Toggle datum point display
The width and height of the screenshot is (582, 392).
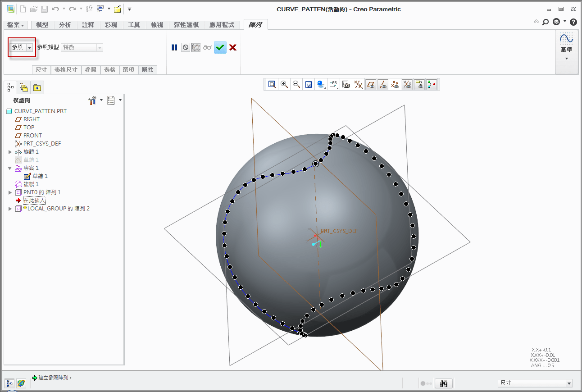point(395,84)
